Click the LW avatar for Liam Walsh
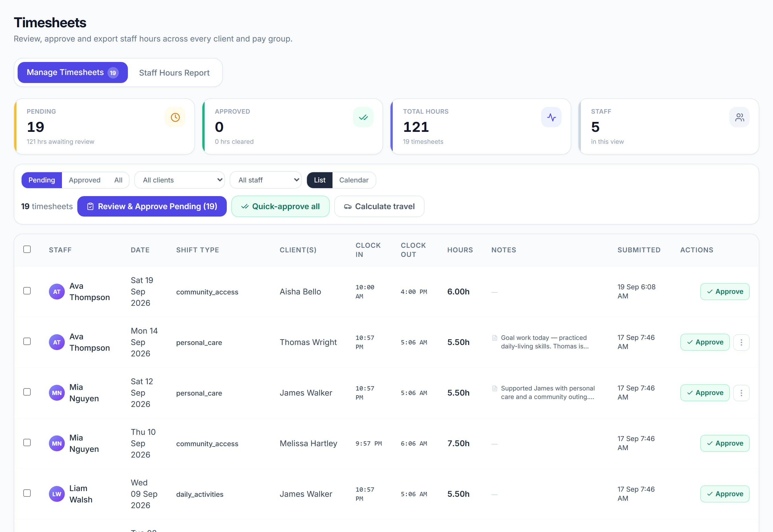Image resolution: width=773 pixels, height=532 pixels. point(57,494)
